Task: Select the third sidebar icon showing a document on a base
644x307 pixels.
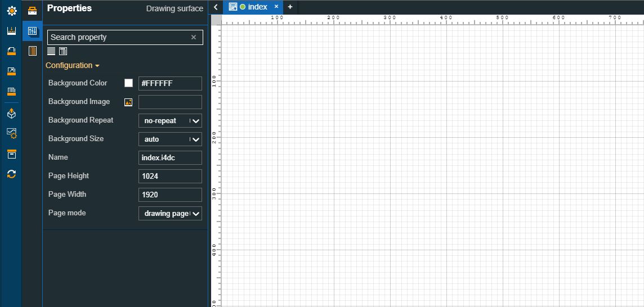Action: pos(11,51)
